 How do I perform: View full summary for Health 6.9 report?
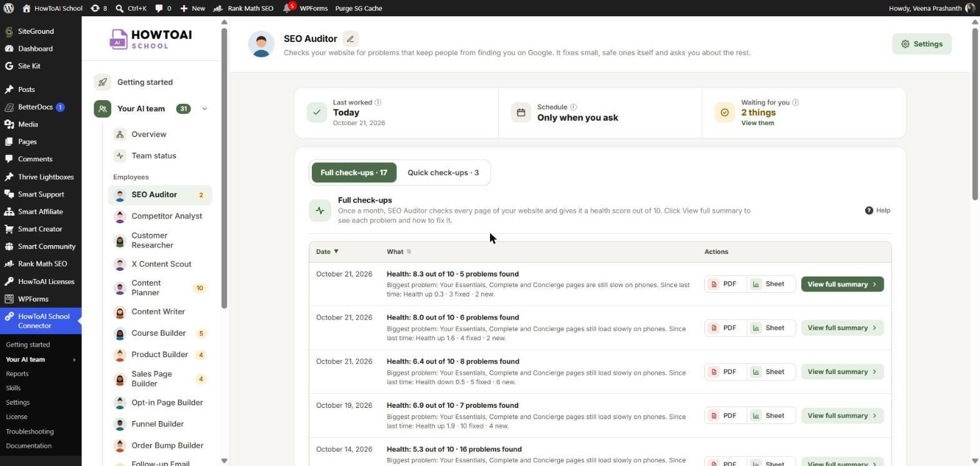point(842,415)
